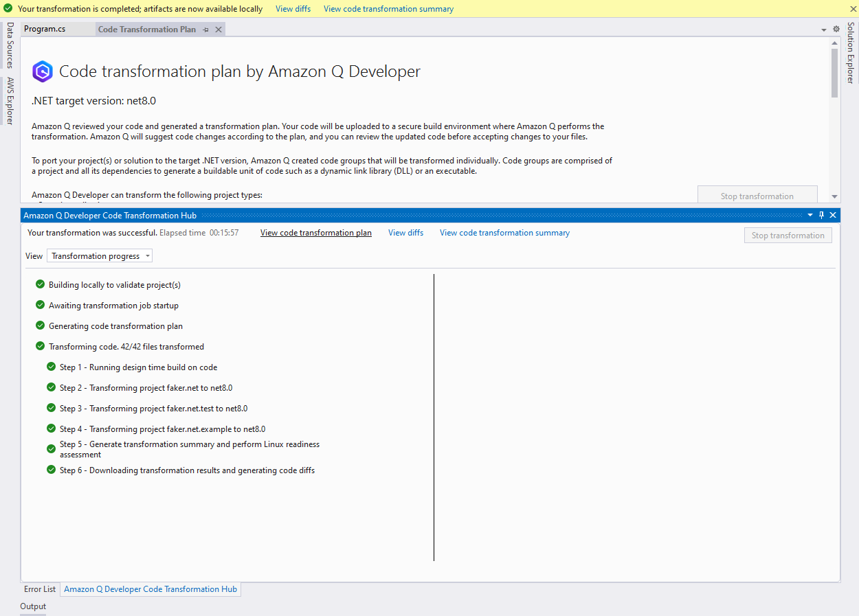Click View diffs in the notification bar
This screenshot has width=859, height=616.
tap(293, 9)
